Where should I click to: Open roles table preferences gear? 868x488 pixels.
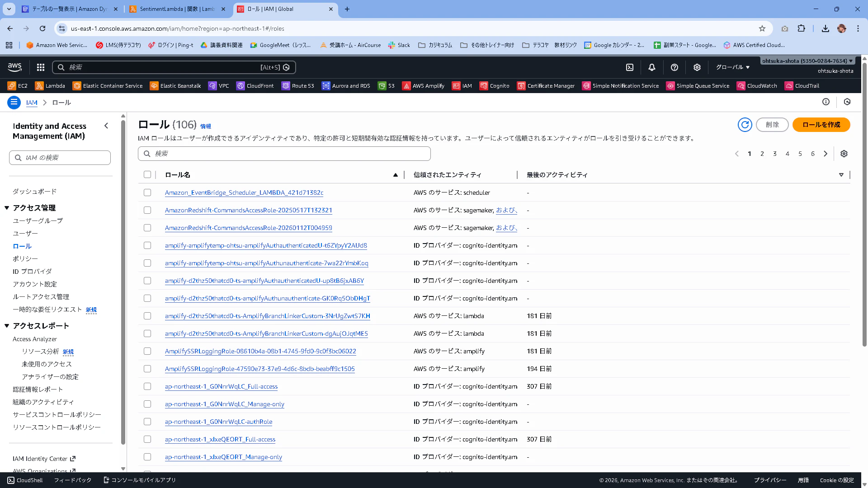coord(844,154)
